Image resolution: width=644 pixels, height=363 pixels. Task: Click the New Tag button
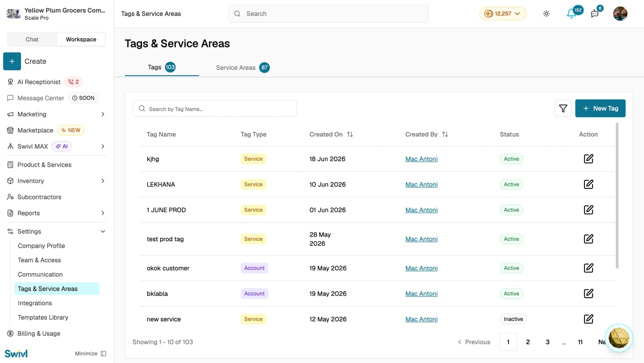[x=600, y=108]
